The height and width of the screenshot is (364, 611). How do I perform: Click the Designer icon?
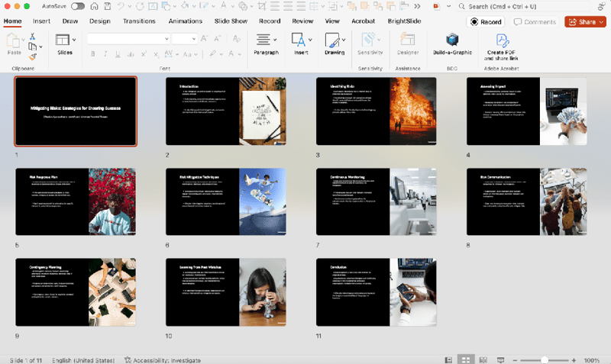408,40
